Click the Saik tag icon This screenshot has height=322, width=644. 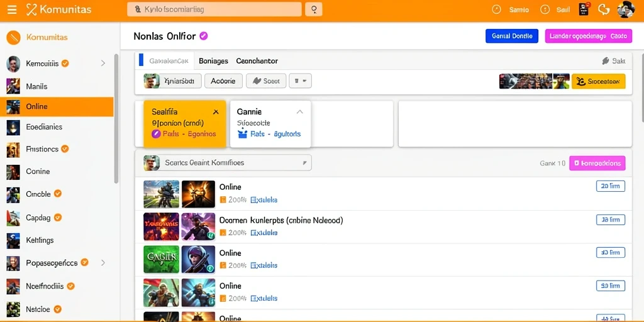[x=606, y=61]
